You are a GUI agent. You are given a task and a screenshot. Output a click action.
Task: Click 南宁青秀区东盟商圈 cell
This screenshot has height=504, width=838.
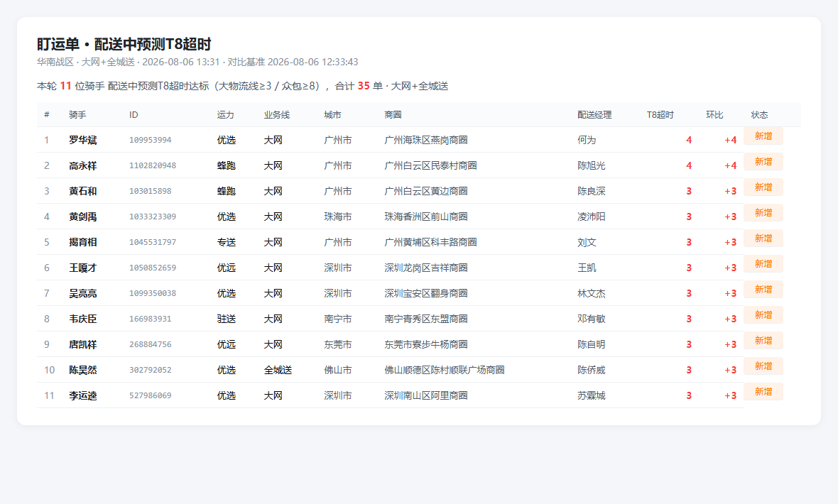click(426, 319)
